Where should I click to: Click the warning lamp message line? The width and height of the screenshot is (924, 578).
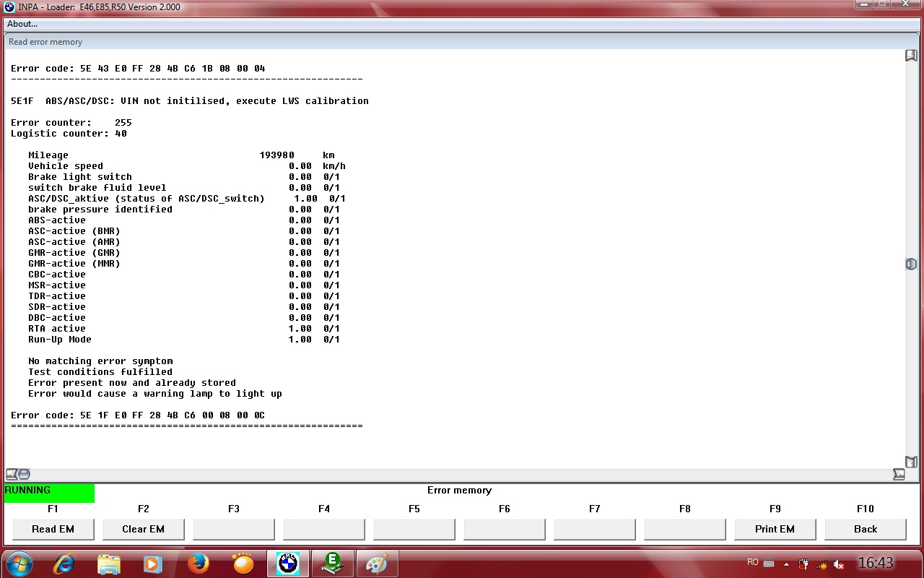point(155,394)
